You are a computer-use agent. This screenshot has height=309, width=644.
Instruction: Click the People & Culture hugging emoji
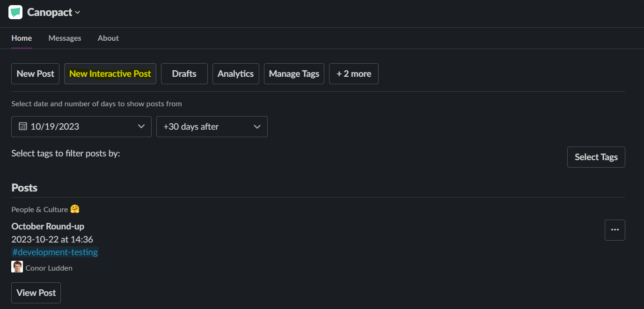coord(75,209)
